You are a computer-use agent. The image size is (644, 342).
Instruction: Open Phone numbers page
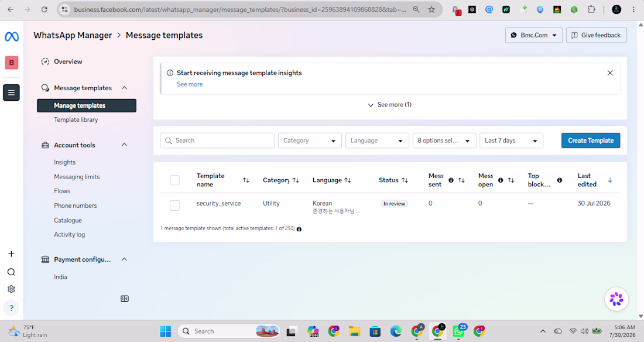click(x=76, y=206)
